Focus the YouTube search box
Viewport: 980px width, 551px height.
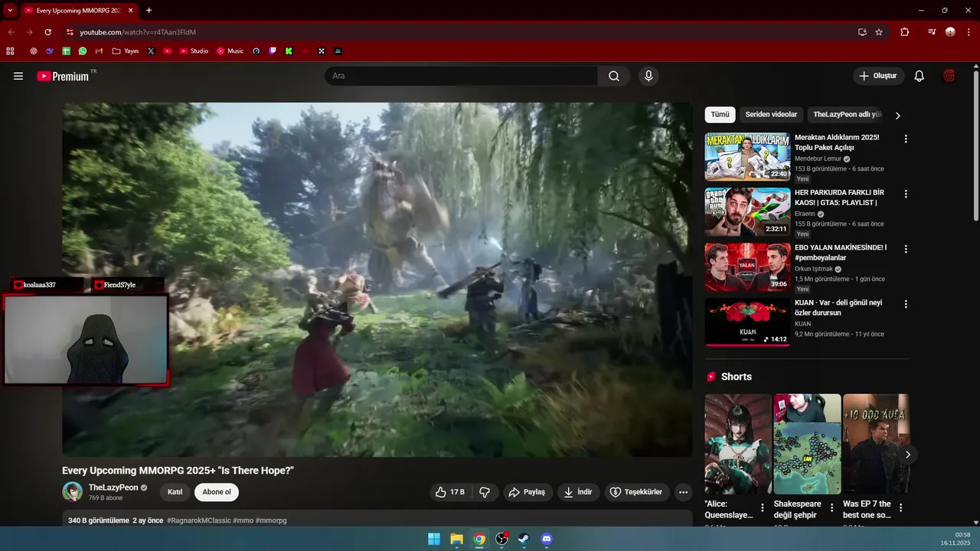461,76
